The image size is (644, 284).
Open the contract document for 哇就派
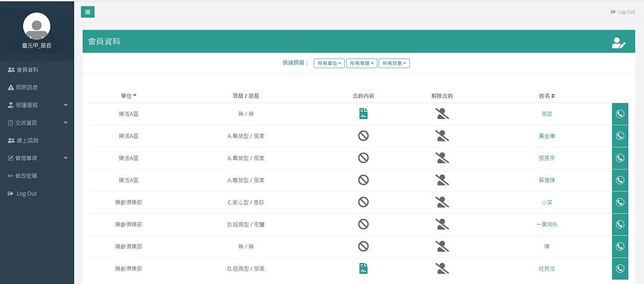[x=363, y=268]
